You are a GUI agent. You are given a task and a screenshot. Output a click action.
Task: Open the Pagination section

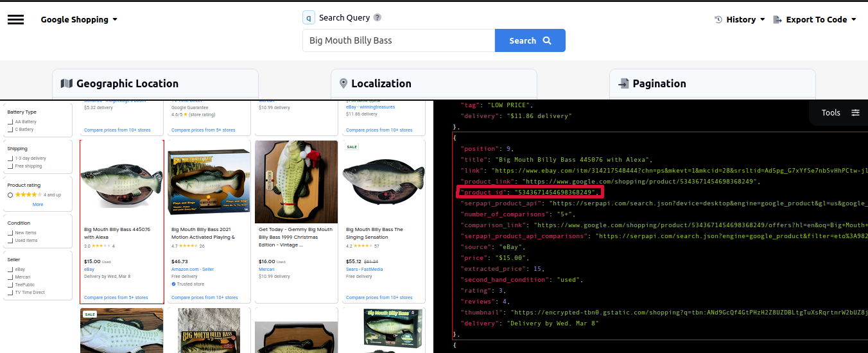(713, 84)
